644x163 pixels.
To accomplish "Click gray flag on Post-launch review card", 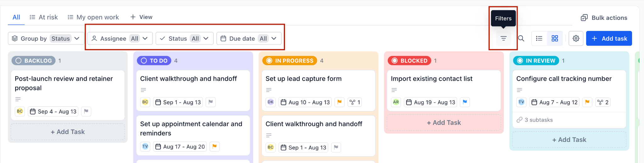I will pyautogui.click(x=86, y=111).
